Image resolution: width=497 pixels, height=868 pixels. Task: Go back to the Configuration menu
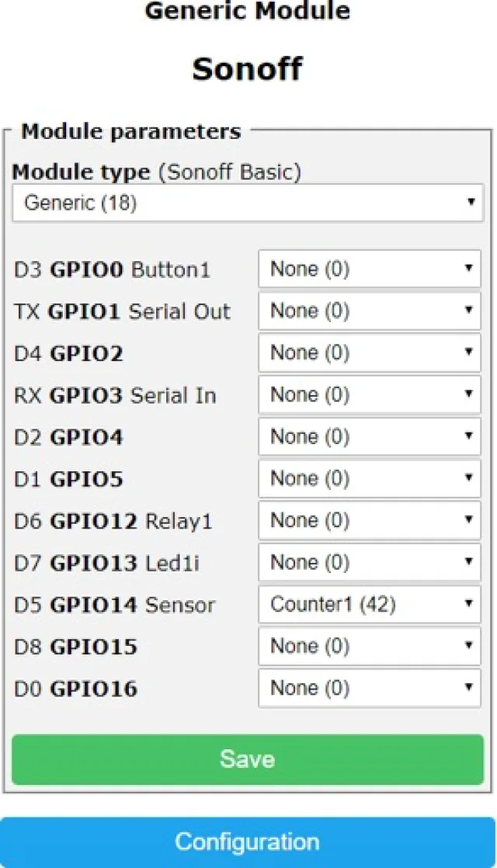[x=247, y=842]
